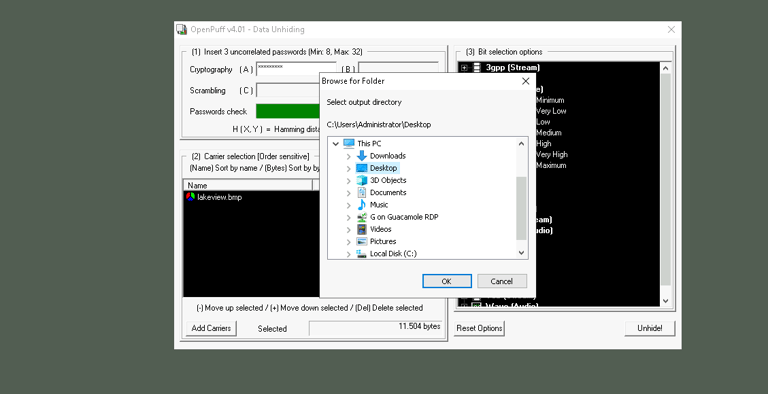Expand the G on Guacamole RDP node

click(x=348, y=218)
